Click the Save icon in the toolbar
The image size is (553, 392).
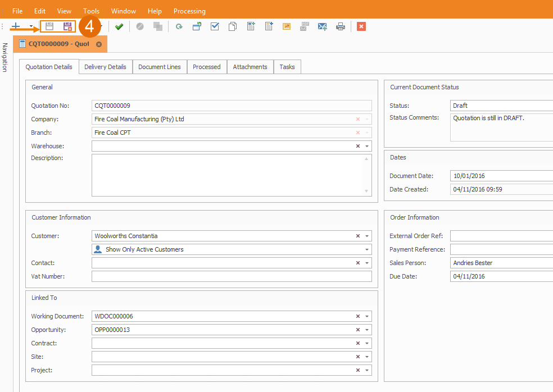(x=49, y=26)
